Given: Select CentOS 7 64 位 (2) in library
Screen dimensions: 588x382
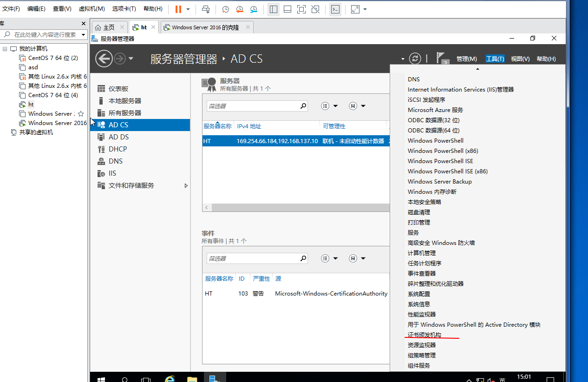Looking at the screenshot, I should 53,58.
